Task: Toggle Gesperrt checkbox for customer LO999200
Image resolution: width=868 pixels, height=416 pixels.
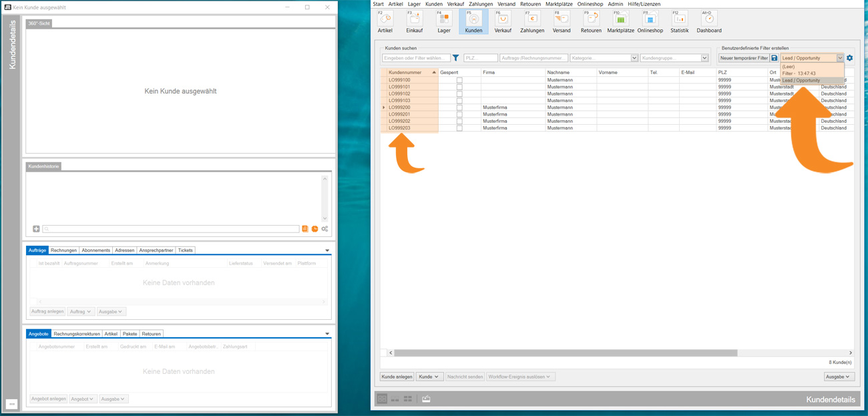Action: (459, 108)
